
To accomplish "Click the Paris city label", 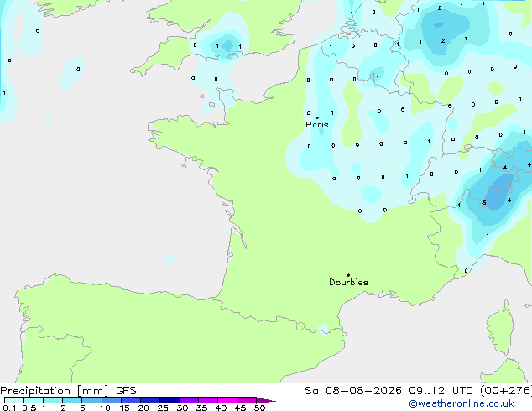I will tap(317, 125).
